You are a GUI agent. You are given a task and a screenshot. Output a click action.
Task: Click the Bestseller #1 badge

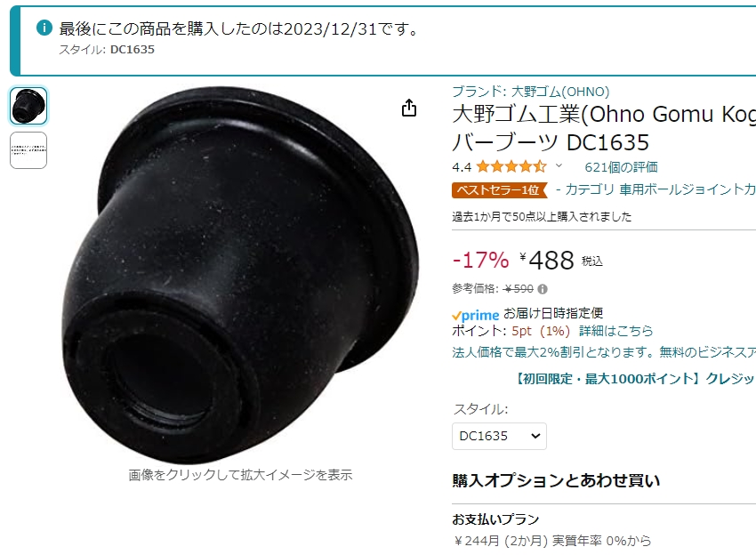click(x=500, y=190)
